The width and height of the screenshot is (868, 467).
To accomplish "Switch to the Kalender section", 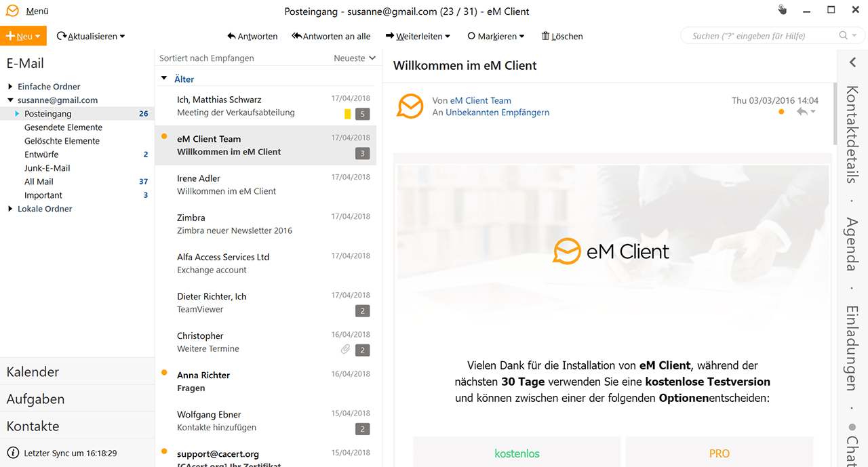I will tap(77, 371).
